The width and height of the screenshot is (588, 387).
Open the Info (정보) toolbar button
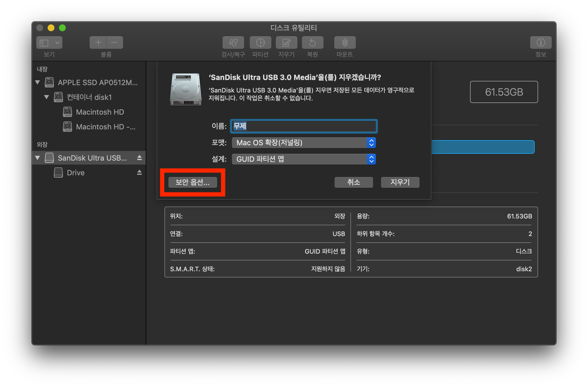[x=541, y=43]
